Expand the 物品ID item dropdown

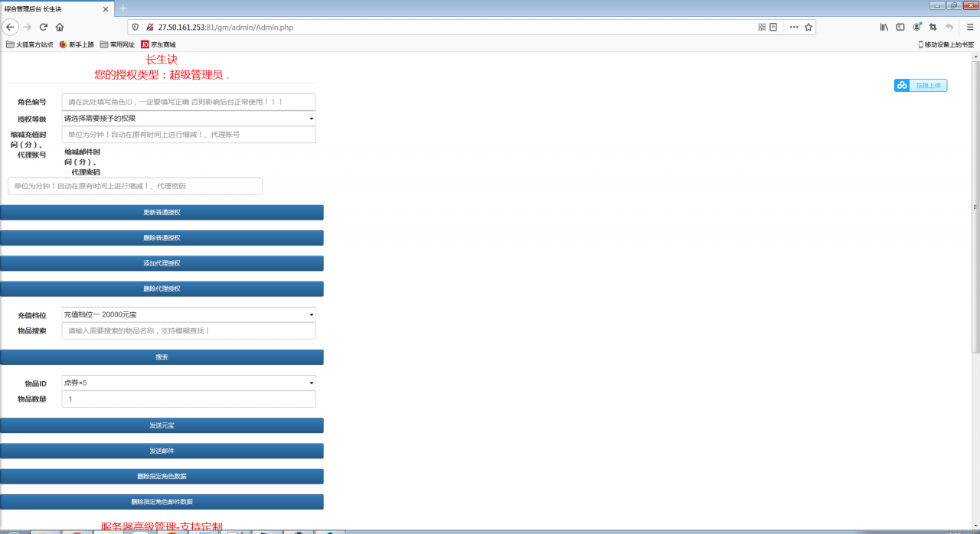click(188, 383)
